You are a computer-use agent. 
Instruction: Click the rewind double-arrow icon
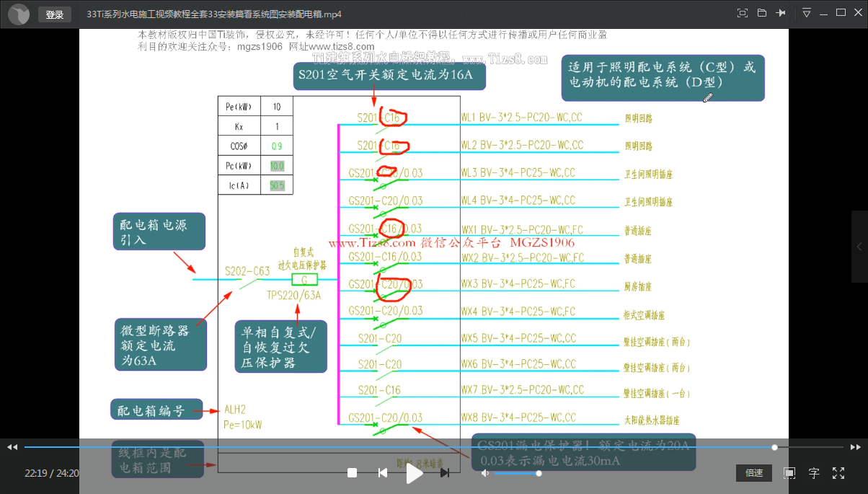(x=12, y=447)
